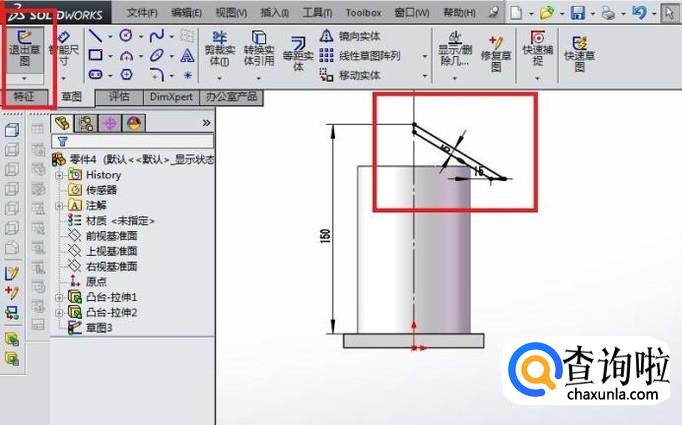Expand the panel with » chevron
The image size is (682, 425).
click(x=206, y=123)
